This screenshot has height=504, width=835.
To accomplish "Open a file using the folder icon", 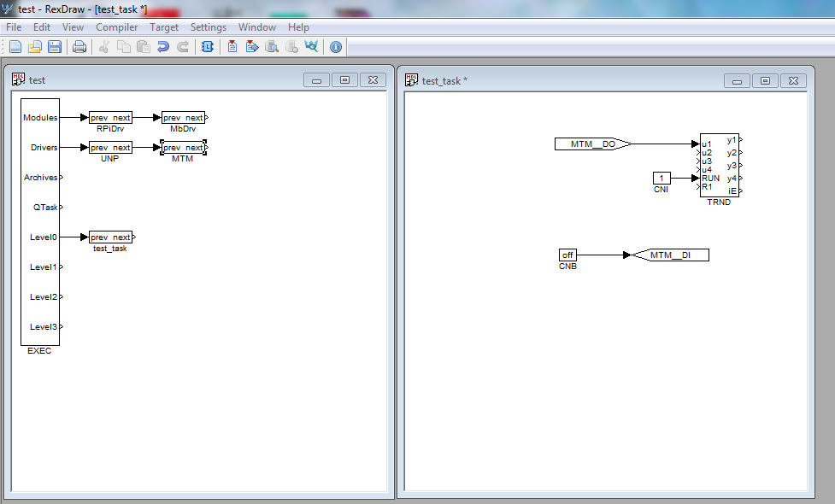I will [x=35, y=47].
